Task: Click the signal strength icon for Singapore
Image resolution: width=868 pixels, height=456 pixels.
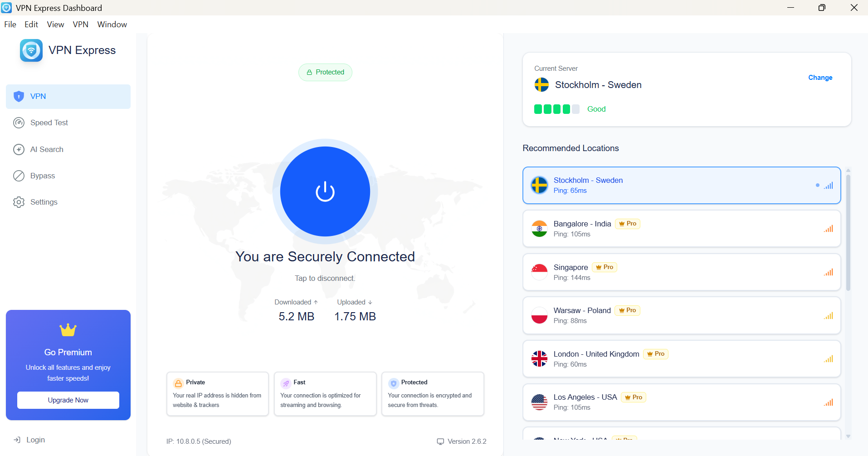Action: pyautogui.click(x=828, y=272)
